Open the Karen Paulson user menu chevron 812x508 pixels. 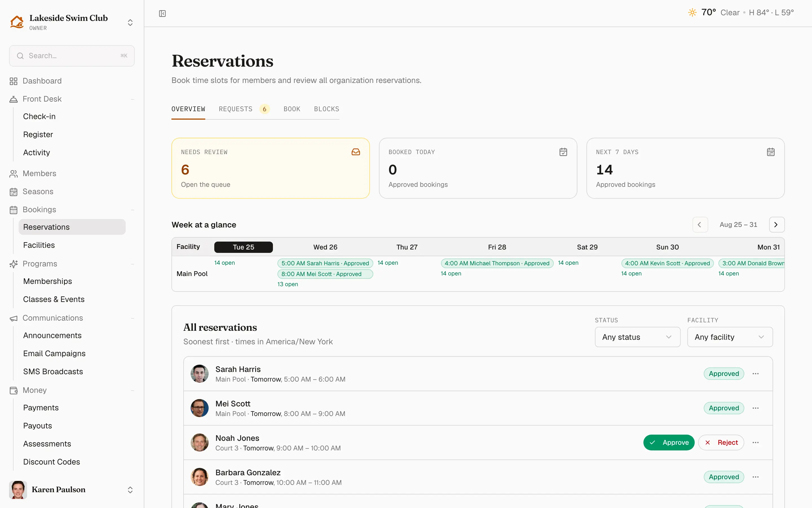click(x=130, y=490)
